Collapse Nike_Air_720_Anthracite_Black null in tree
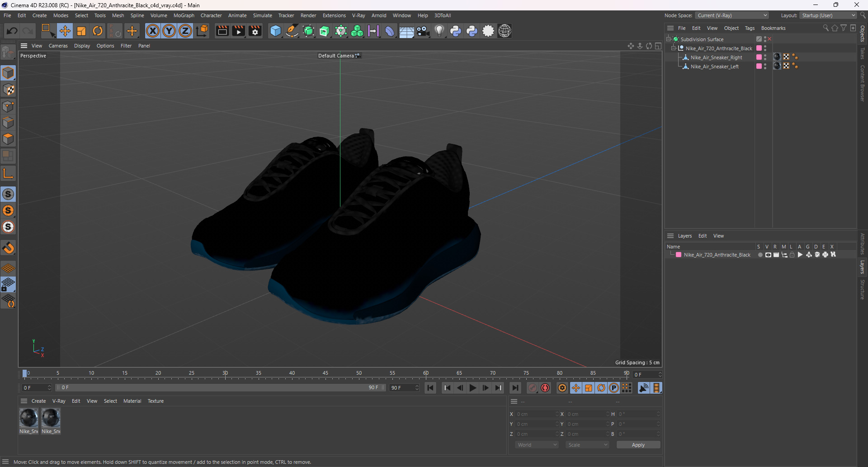 [x=674, y=48]
